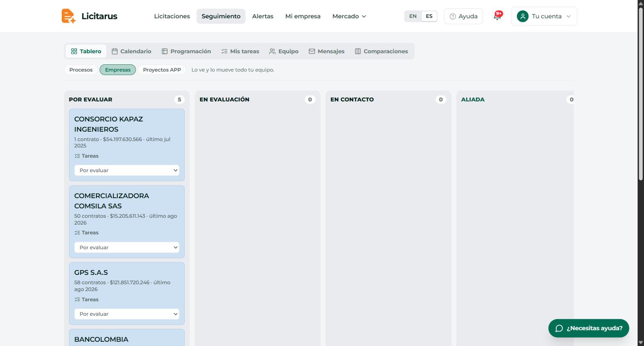
Task: Click the user avatar icon
Action: point(522,16)
